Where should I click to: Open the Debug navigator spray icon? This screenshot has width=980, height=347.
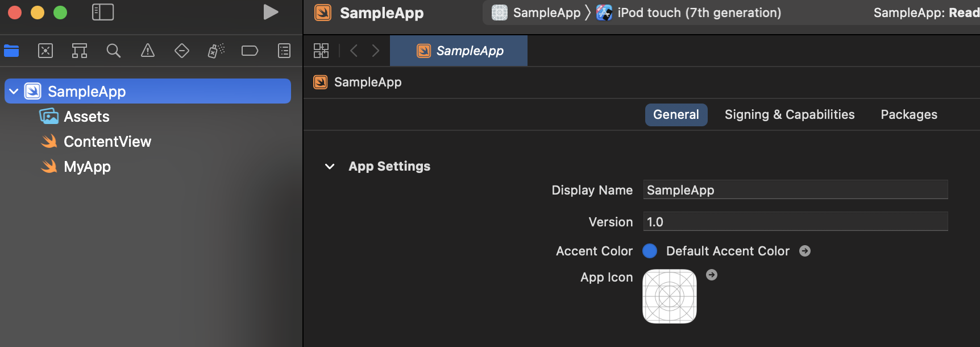(216, 51)
